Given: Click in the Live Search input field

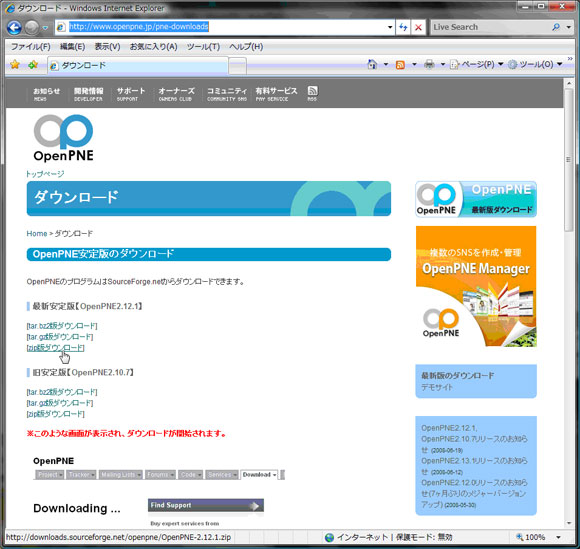Looking at the screenshot, I should [x=490, y=27].
